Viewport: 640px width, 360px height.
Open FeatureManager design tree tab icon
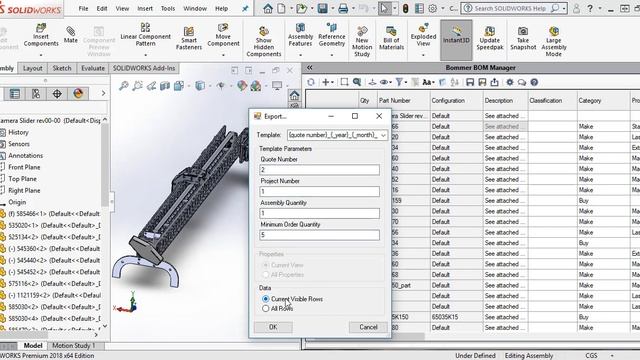click(15, 94)
